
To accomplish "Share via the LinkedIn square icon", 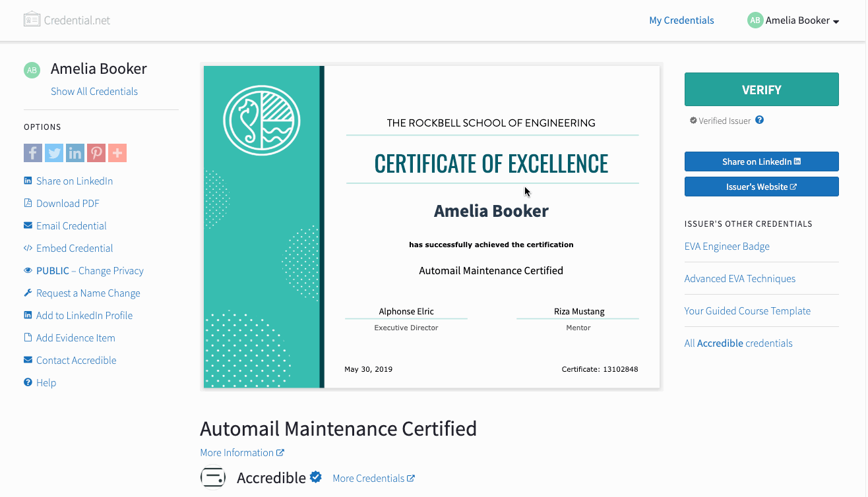I will (75, 153).
